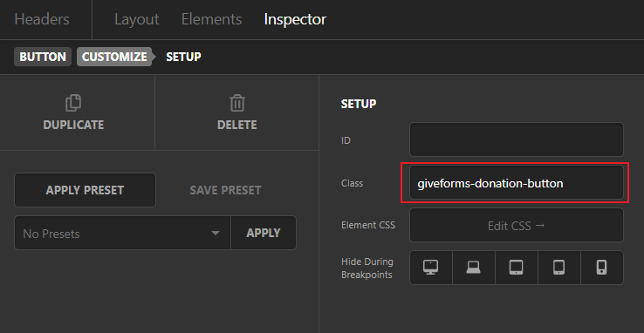Viewport: 644px width, 333px height.
Task: Click the SAVE PRESET button
Action: tap(225, 190)
